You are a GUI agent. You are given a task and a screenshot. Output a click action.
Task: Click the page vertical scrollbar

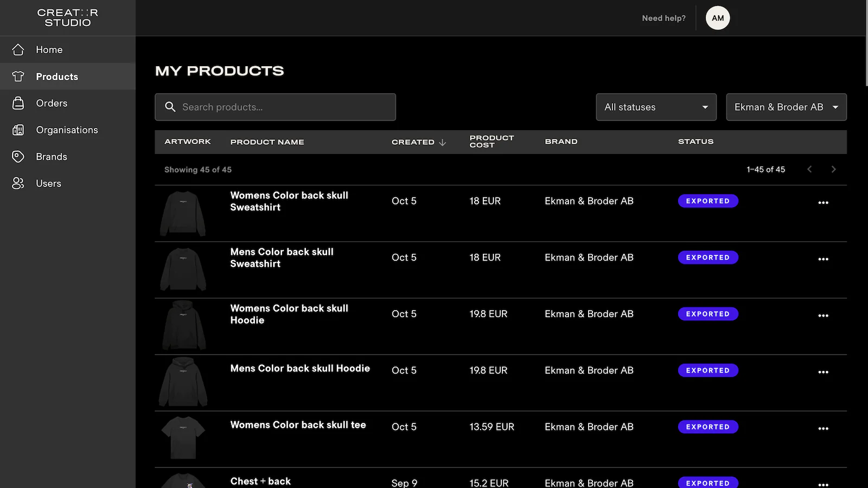[866, 43]
